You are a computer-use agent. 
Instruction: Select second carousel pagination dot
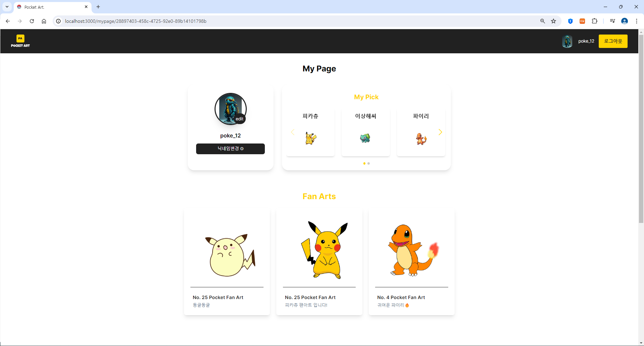[369, 163]
